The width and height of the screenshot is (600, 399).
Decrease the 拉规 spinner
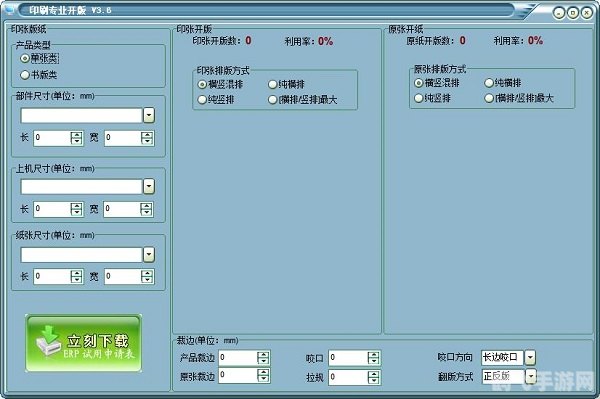coord(373,381)
